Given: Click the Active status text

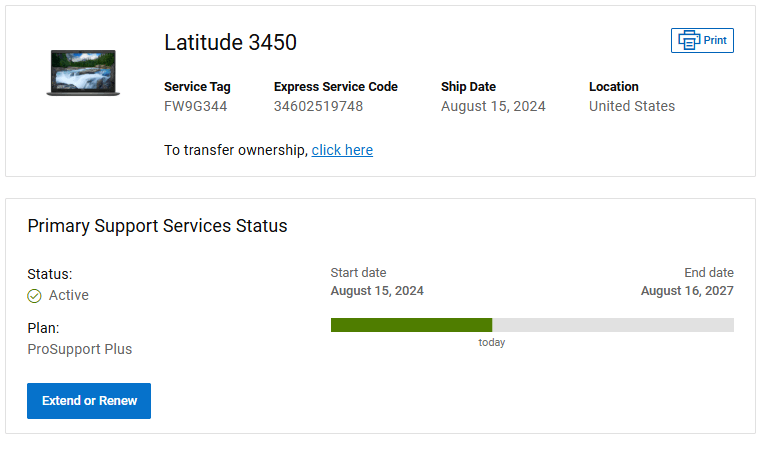Looking at the screenshot, I should click(x=69, y=295).
